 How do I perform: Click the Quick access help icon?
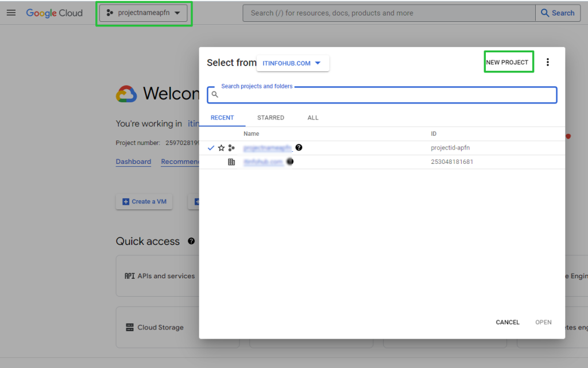click(x=191, y=241)
